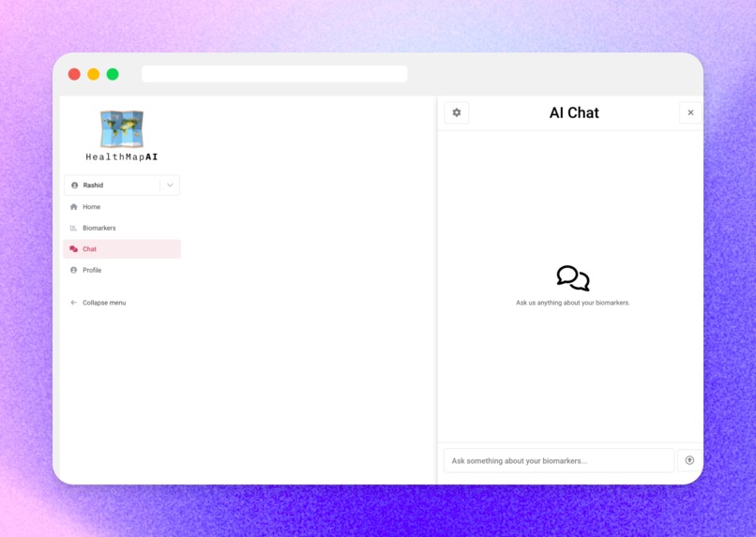Viewport: 756px width, 537px height.
Task: Click 'Ask us anything about your biomarkers.' text
Action: 573,303
